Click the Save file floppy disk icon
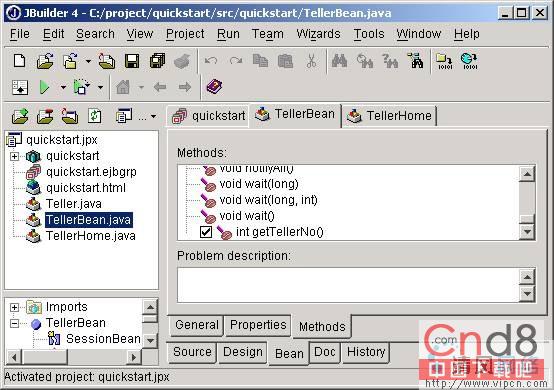Viewport: 554px width, 390px height. [132, 61]
